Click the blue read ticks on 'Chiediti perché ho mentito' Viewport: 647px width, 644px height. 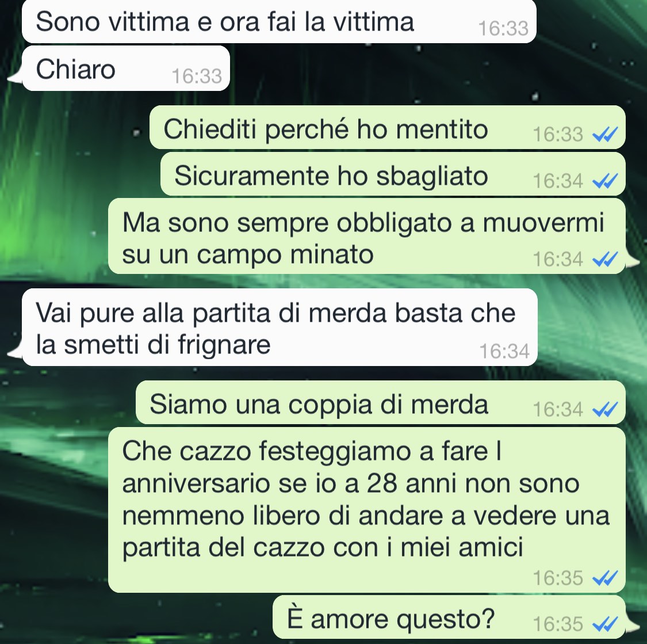(605, 134)
